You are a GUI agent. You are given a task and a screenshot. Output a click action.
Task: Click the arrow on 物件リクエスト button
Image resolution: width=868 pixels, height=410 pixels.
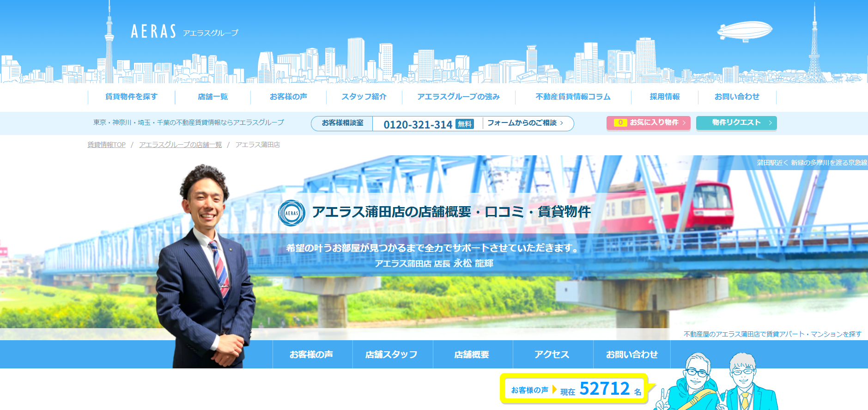(x=770, y=123)
